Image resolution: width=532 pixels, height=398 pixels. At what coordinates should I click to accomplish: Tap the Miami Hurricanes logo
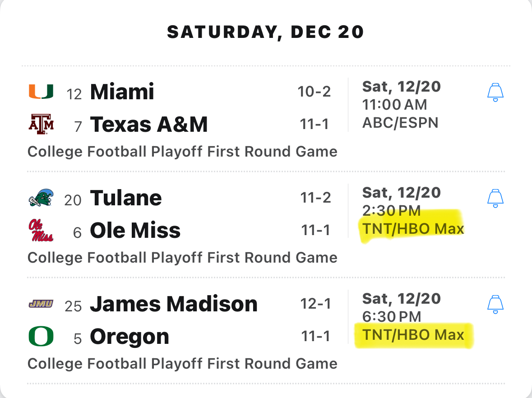pyautogui.click(x=41, y=92)
